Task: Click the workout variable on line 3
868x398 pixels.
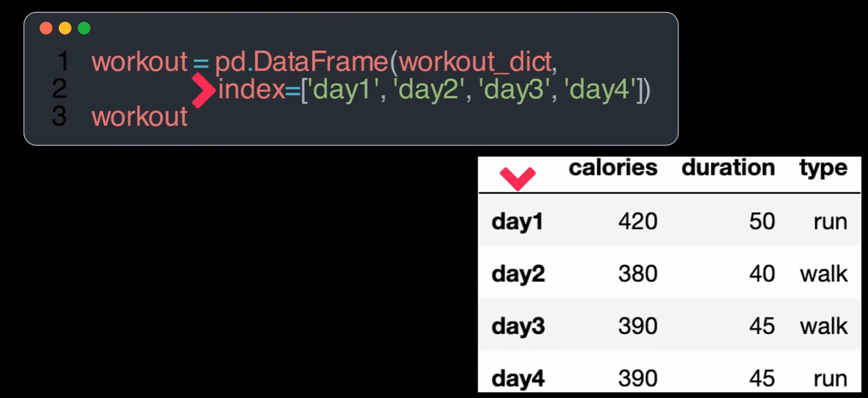Action: pyautogui.click(x=139, y=116)
